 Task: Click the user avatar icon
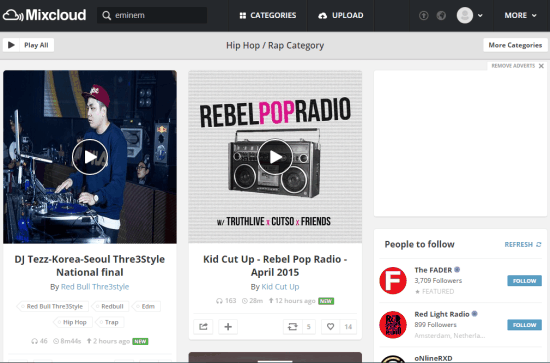tap(465, 15)
